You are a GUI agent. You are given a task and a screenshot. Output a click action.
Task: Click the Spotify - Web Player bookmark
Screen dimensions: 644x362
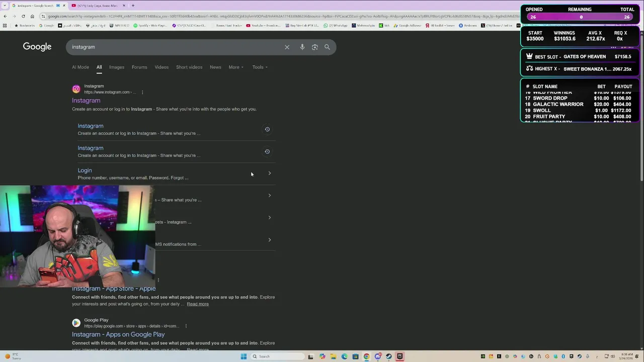click(x=150, y=26)
